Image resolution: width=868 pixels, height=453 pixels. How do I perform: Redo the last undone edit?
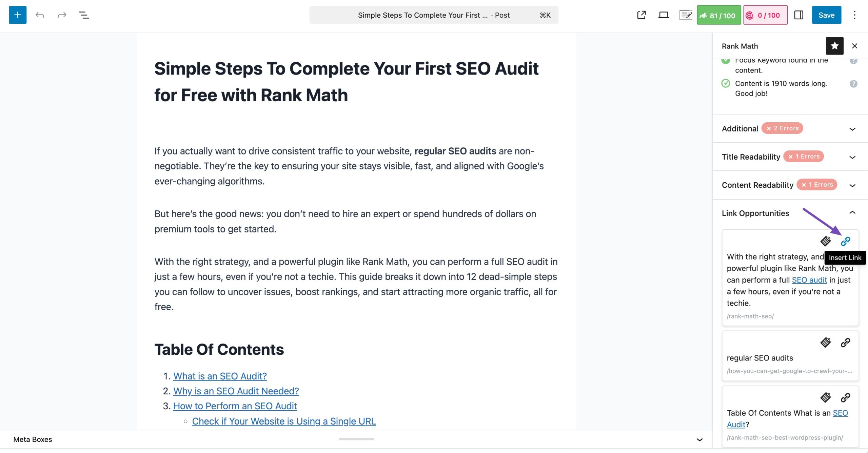click(62, 15)
